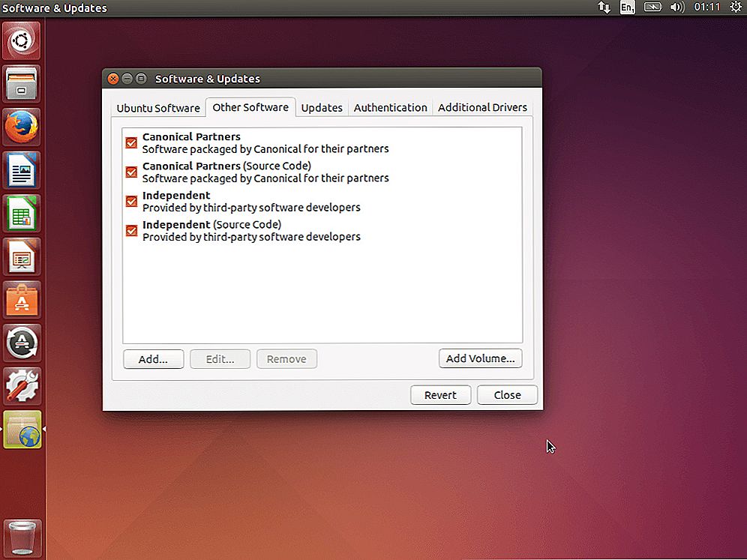Open the session gear menu
Screen dimensions: 747x560
coord(736,7)
